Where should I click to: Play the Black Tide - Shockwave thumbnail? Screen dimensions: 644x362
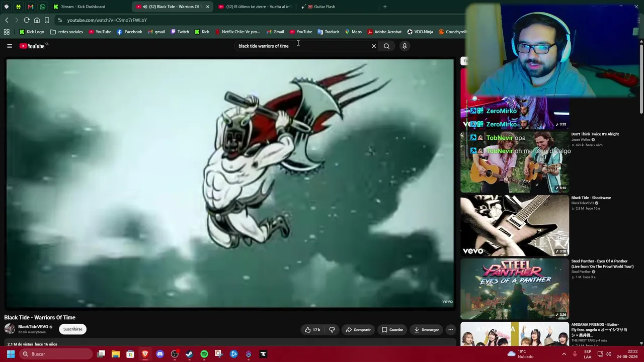[515, 226]
